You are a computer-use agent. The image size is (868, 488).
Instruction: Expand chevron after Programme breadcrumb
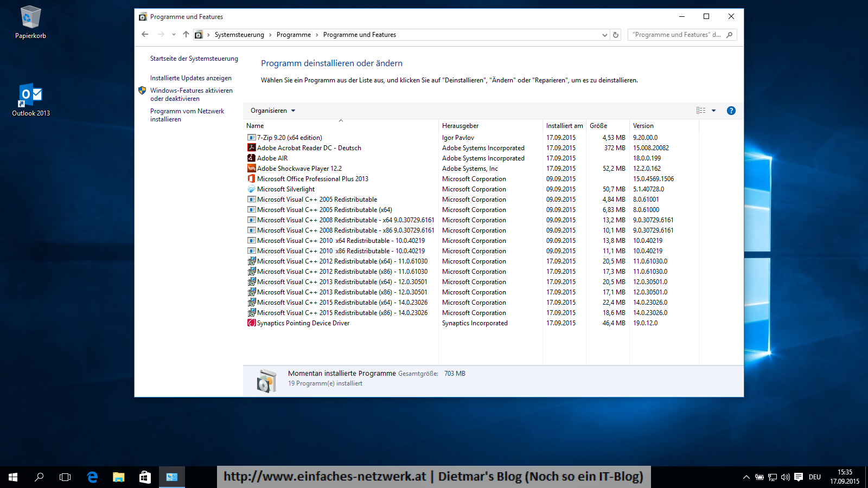pyautogui.click(x=317, y=35)
